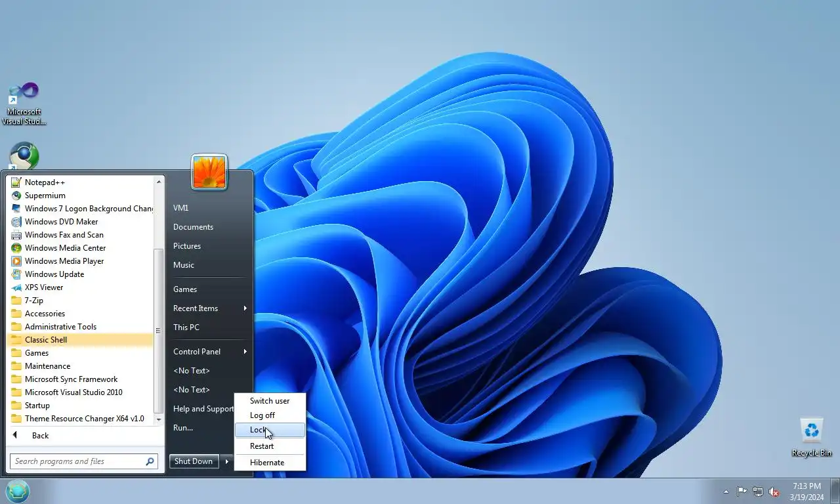The height and width of the screenshot is (504, 840).
Task: Open the VM1 user folder
Action: click(209, 207)
